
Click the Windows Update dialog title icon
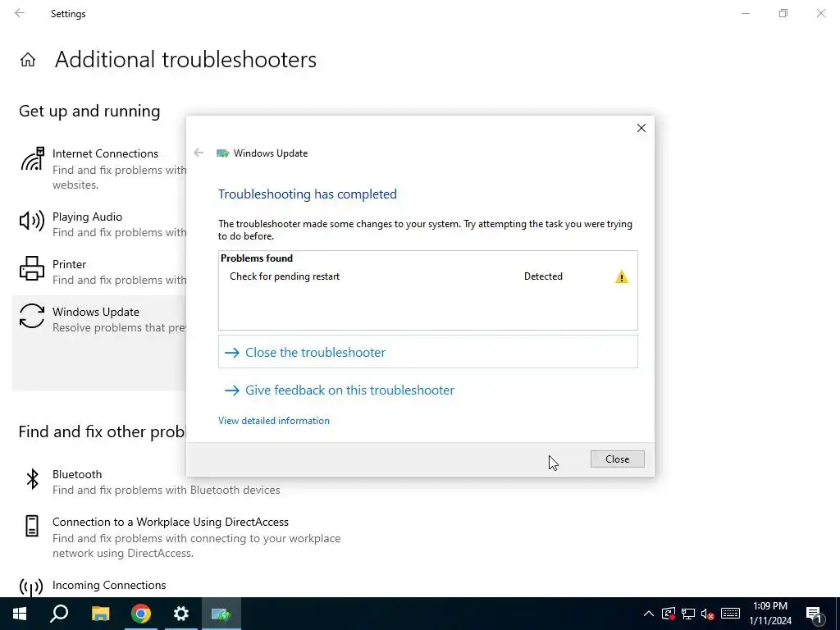(223, 153)
